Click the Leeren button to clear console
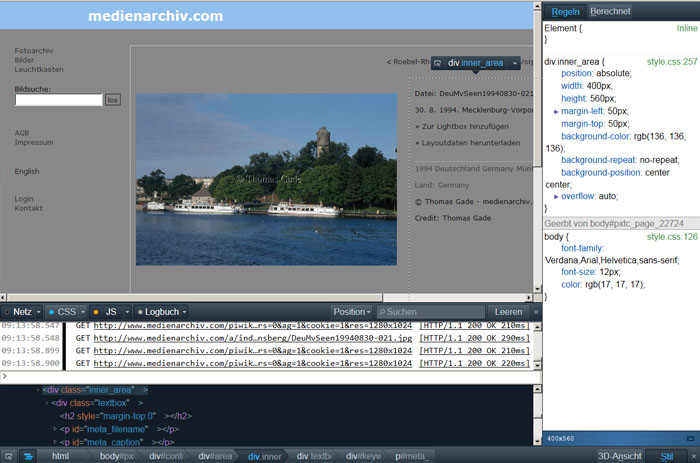The width and height of the screenshot is (700, 463). click(509, 312)
